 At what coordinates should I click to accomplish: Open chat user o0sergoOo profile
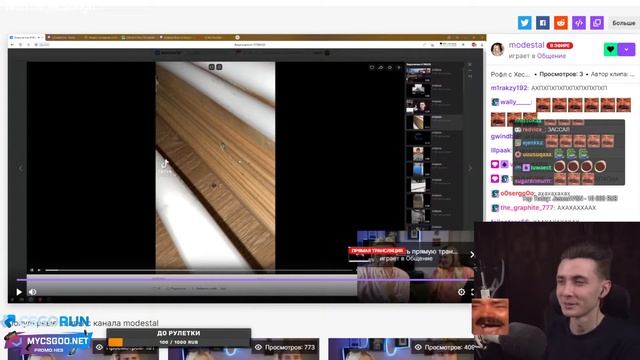pyautogui.click(x=517, y=193)
